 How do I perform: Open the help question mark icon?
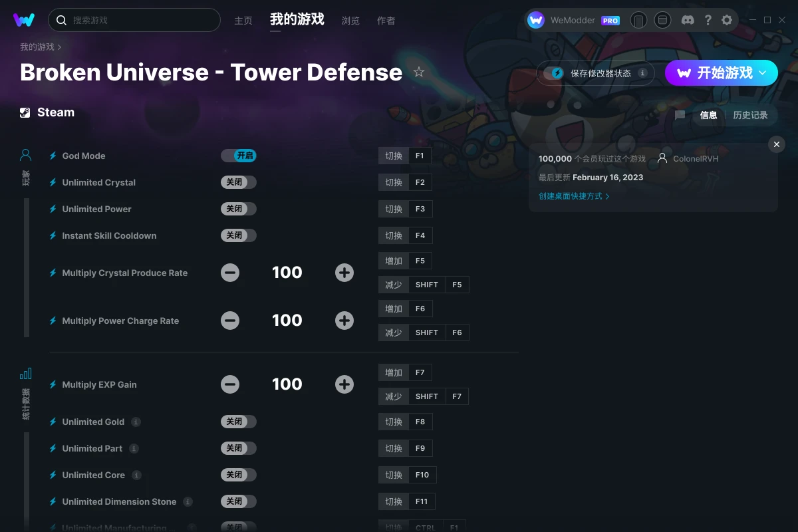(708, 20)
